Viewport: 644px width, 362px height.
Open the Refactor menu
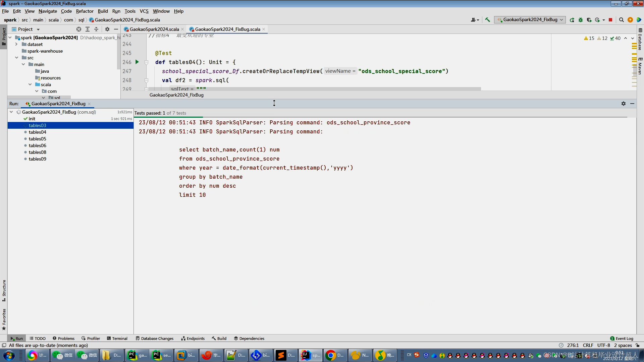85,11
